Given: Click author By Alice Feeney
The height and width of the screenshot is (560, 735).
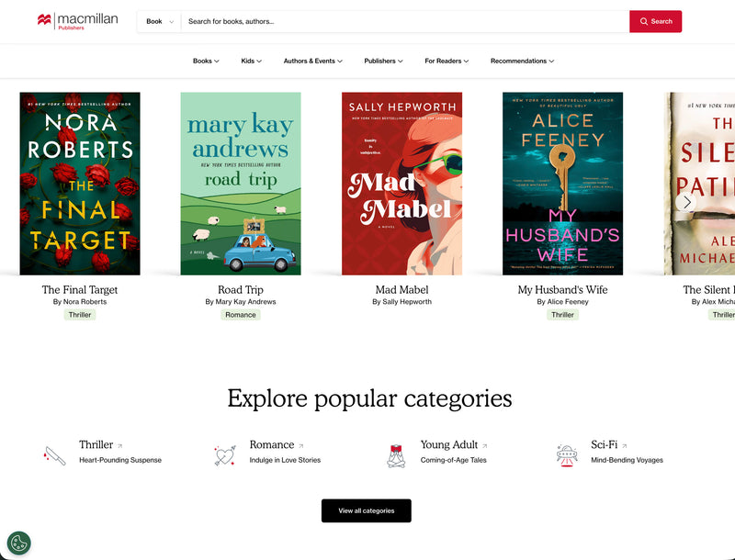Looking at the screenshot, I should 562,301.
